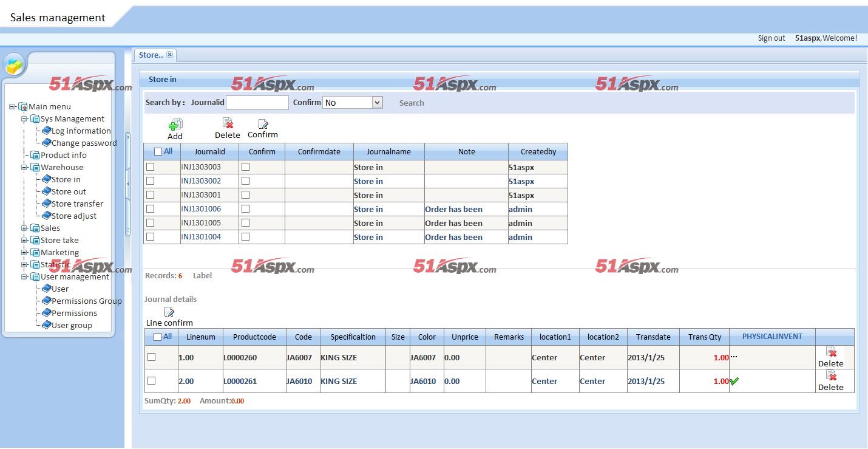Tick the row checkbox for journal INJ1303003
The image size is (868, 449).
click(151, 166)
